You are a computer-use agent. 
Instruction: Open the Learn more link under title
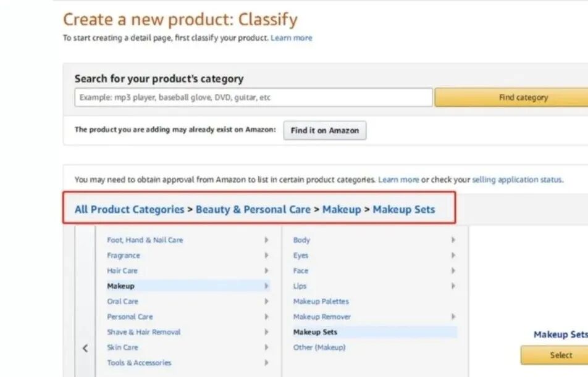(x=292, y=38)
